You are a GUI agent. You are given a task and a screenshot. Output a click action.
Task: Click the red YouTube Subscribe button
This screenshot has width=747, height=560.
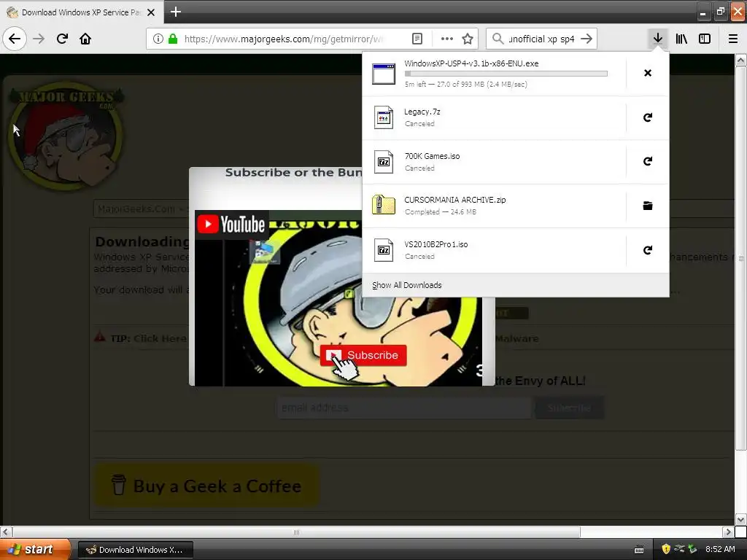click(363, 355)
